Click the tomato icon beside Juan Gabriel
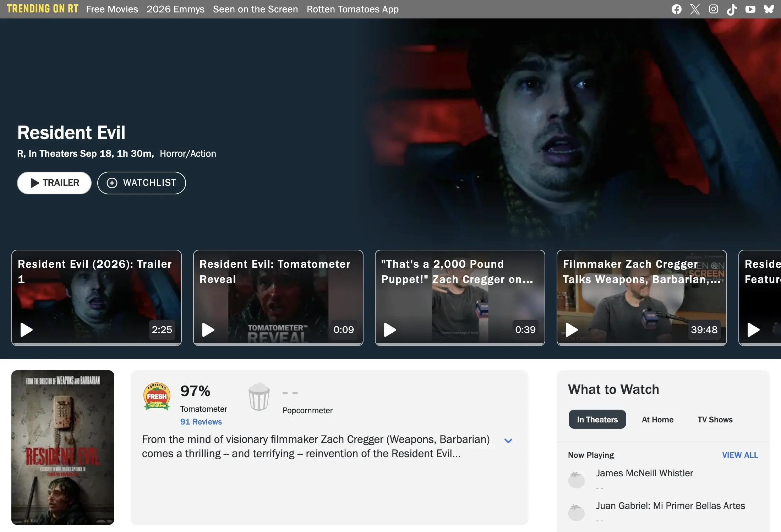 point(576,512)
